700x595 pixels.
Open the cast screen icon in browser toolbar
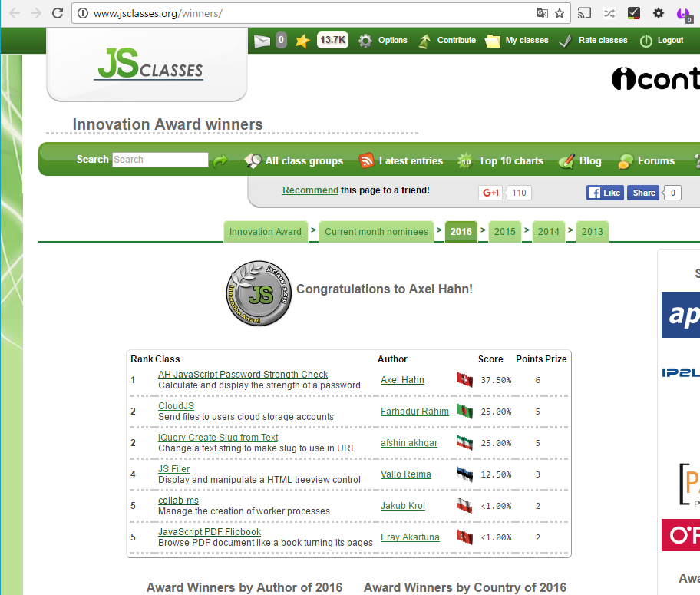[x=584, y=13]
